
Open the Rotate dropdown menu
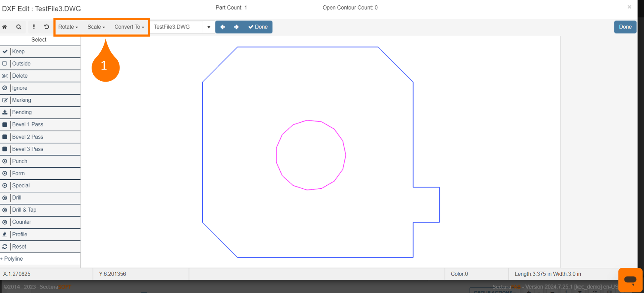click(68, 27)
